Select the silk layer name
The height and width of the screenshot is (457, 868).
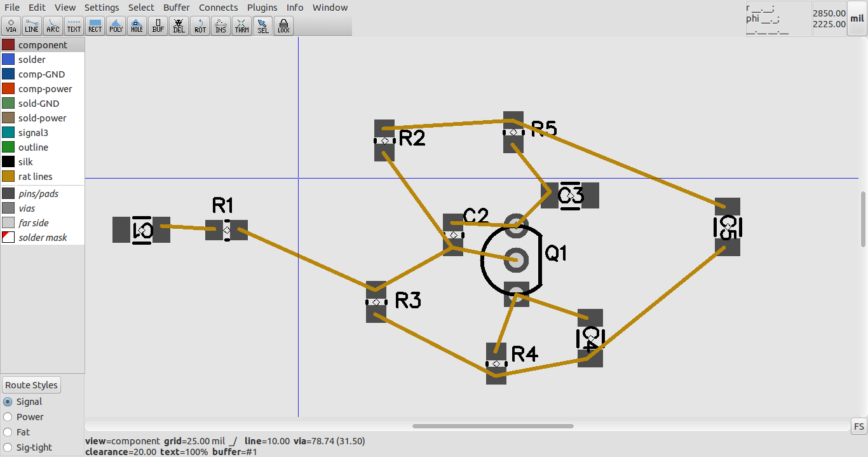tap(25, 162)
